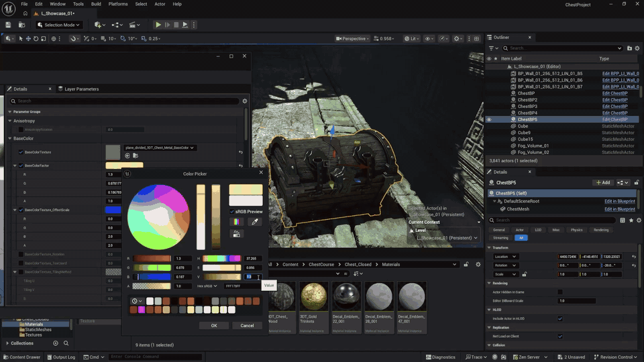Viewport: 644px width, 362px height.
Task: Open the Location type dropdown
Action: 505,257
